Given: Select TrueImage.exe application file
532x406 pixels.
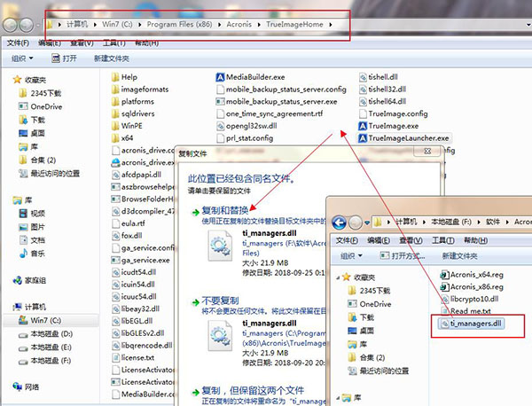Looking at the screenshot, I should point(389,126).
